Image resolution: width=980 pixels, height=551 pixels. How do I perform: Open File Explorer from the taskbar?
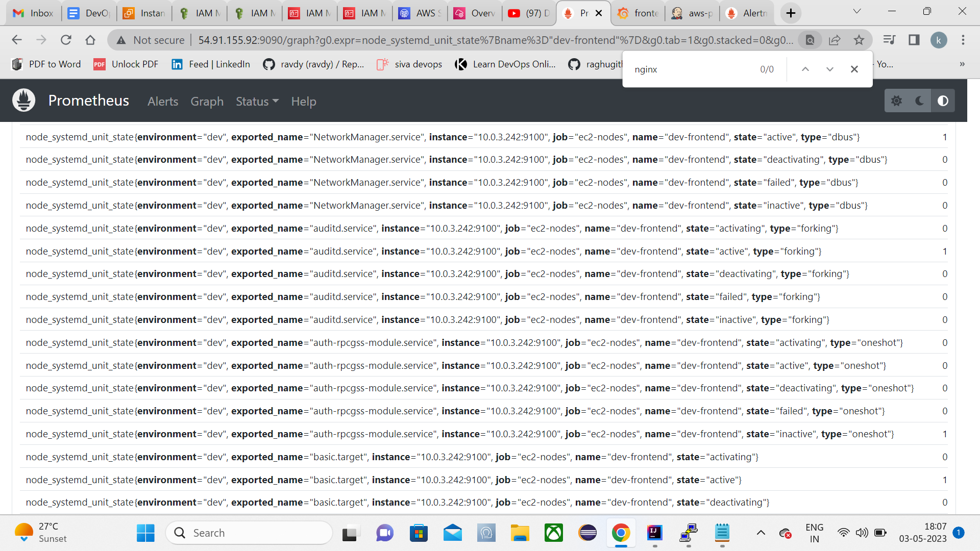pyautogui.click(x=520, y=533)
